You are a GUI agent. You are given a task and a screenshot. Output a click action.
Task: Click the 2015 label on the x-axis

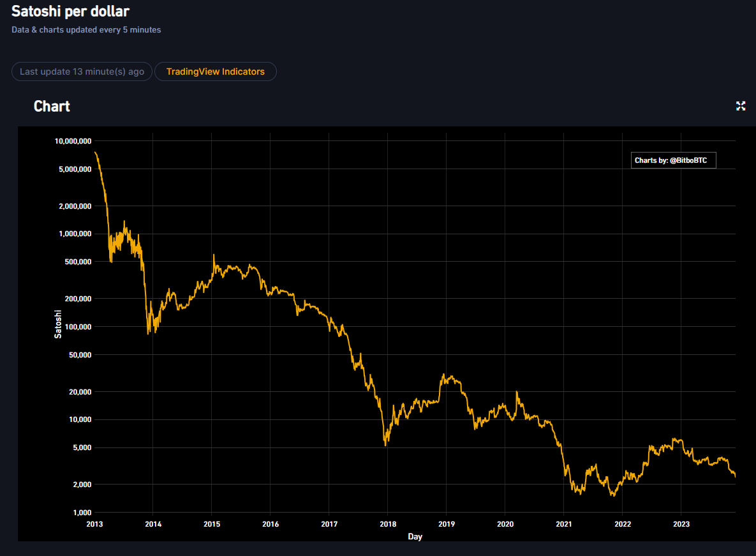[x=212, y=524]
